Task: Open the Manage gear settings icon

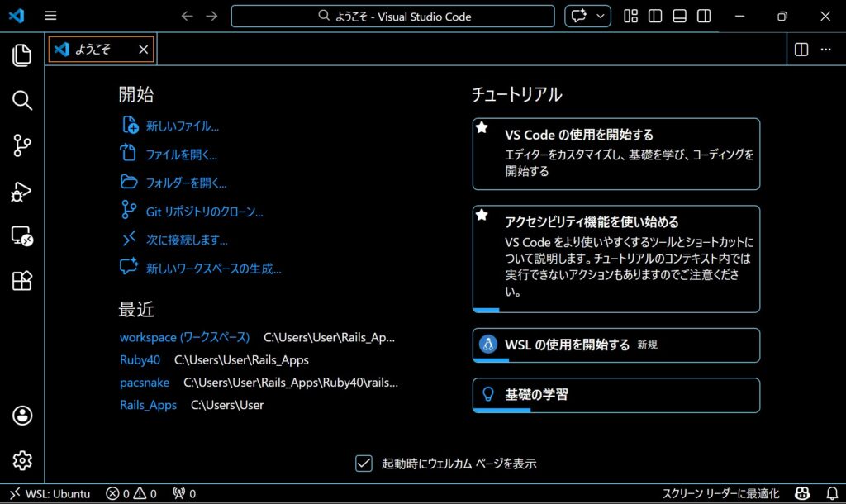Action: point(22,460)
